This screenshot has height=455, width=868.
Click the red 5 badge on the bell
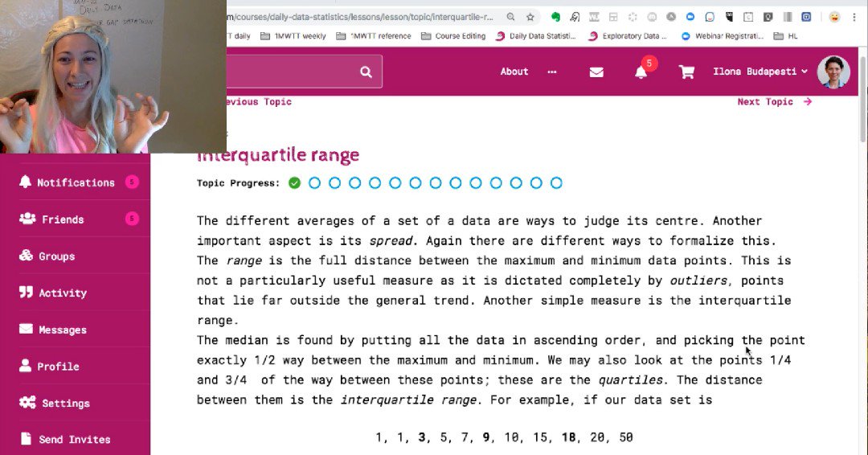(x=649, y=63)
